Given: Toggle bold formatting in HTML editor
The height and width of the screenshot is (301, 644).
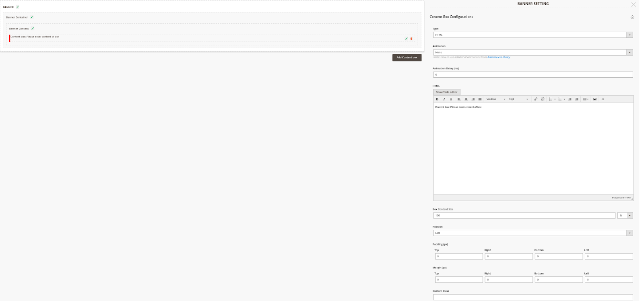Looking at the screenshot, I should coord(437,99).
